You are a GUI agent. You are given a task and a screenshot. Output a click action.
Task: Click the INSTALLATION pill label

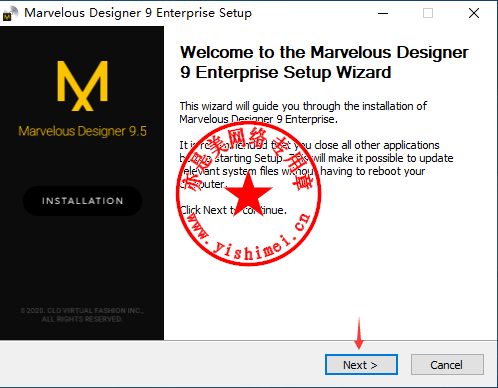82,201
